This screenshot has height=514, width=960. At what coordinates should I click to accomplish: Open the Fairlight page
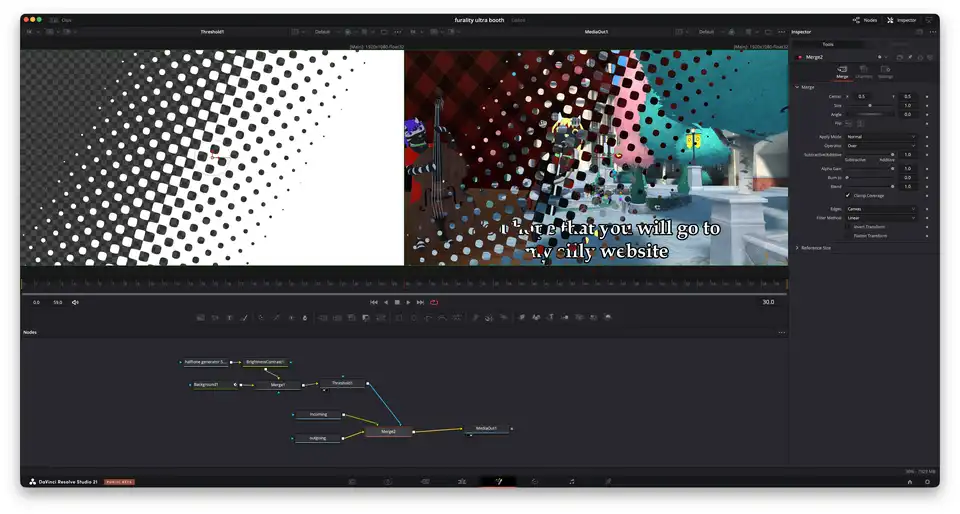coord(571,482)
